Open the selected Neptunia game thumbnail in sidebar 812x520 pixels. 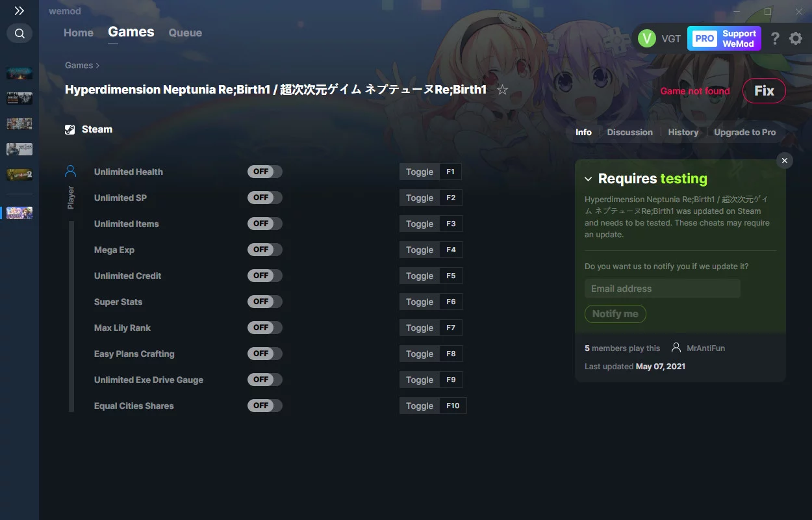tap(19, 213)
